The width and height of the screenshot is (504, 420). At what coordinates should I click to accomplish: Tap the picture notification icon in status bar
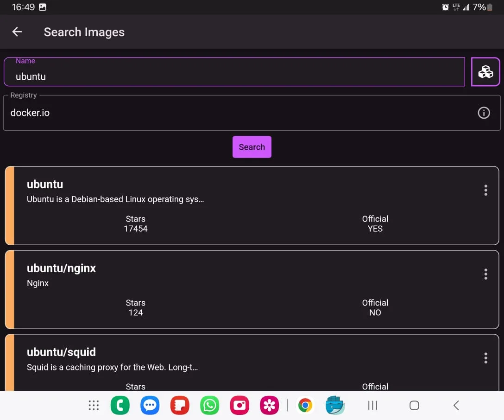click(43, 7)
